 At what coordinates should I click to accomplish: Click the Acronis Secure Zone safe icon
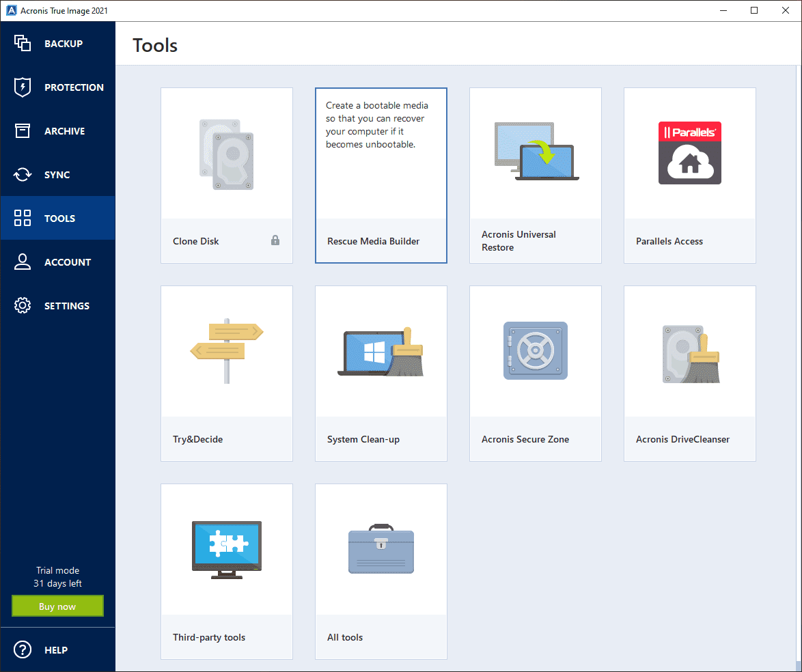[x=536, y=351]
